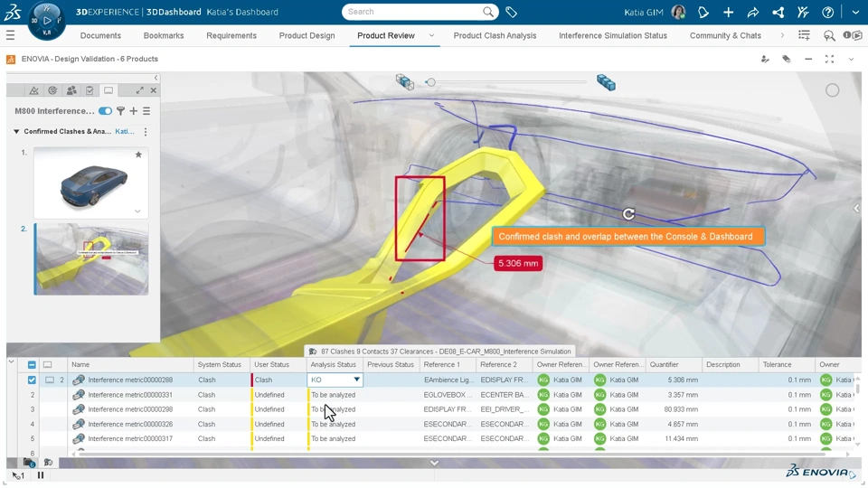Show more dashboard tabs with the right chevron

click(x=782, y=35)
